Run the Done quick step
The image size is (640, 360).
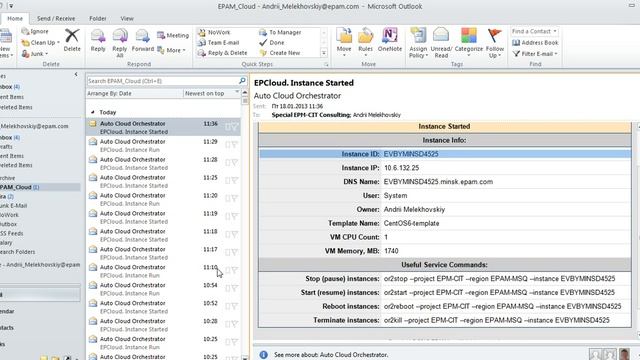(x=272, y=42)
